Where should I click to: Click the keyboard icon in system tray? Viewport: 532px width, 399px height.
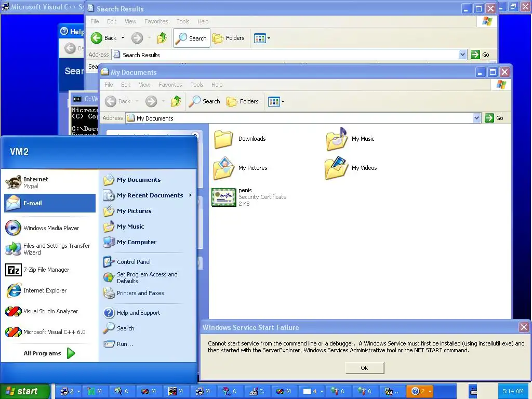pos(473,391)
